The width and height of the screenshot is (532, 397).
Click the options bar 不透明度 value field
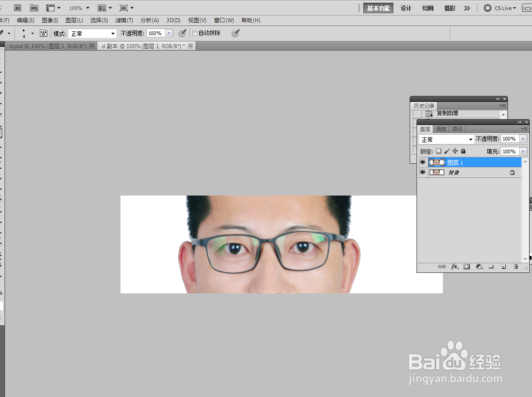click(156, 33)
